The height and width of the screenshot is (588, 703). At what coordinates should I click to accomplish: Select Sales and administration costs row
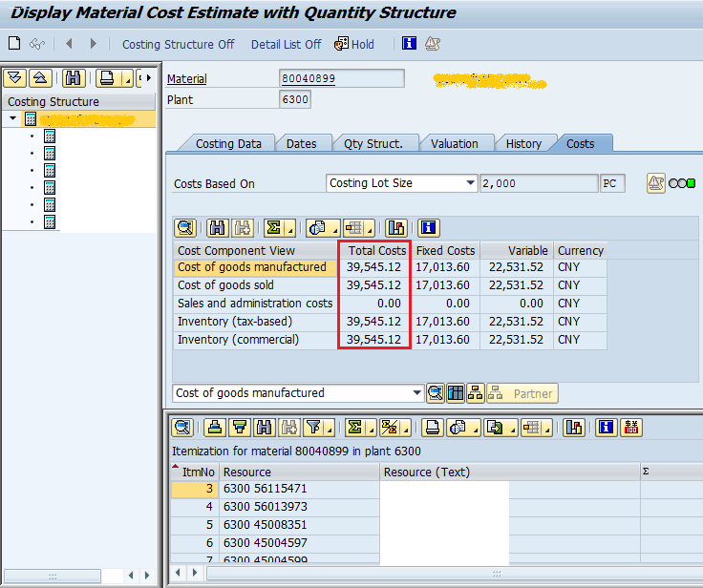390,304
